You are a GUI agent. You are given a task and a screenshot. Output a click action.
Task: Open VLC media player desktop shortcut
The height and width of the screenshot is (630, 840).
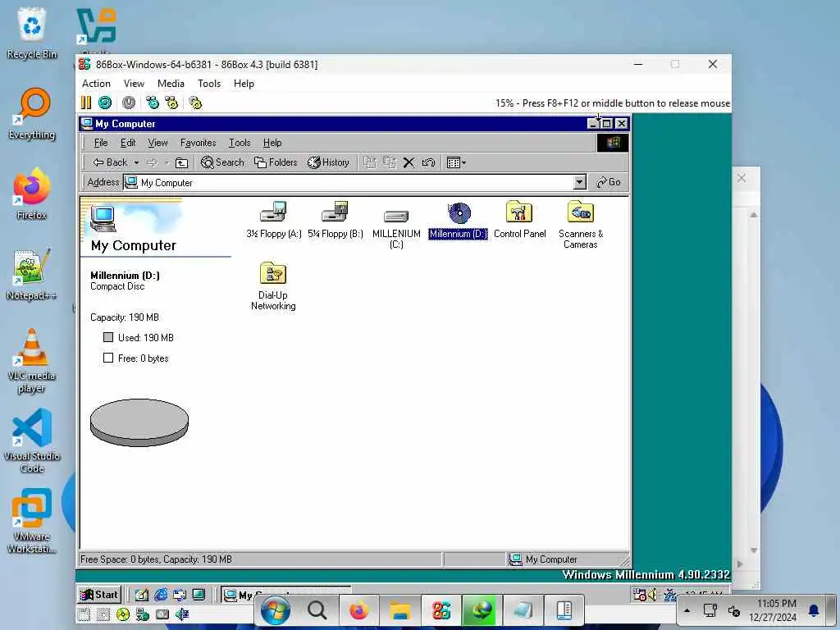click(32, 360)
